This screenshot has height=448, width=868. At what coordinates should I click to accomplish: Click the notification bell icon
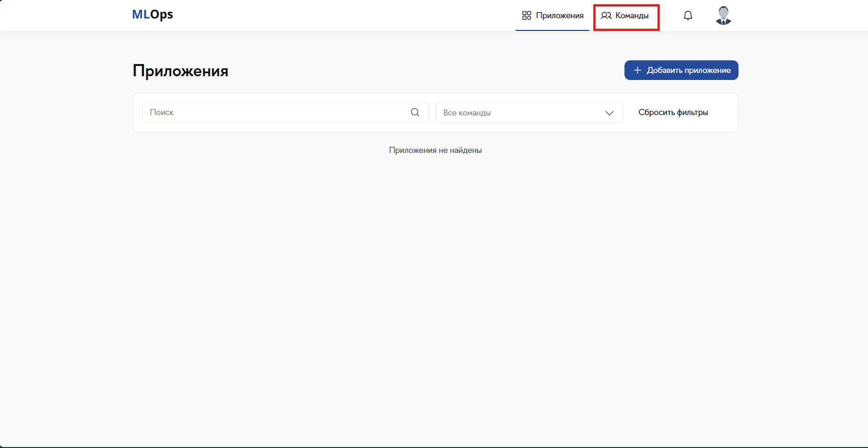click(688, 15)
